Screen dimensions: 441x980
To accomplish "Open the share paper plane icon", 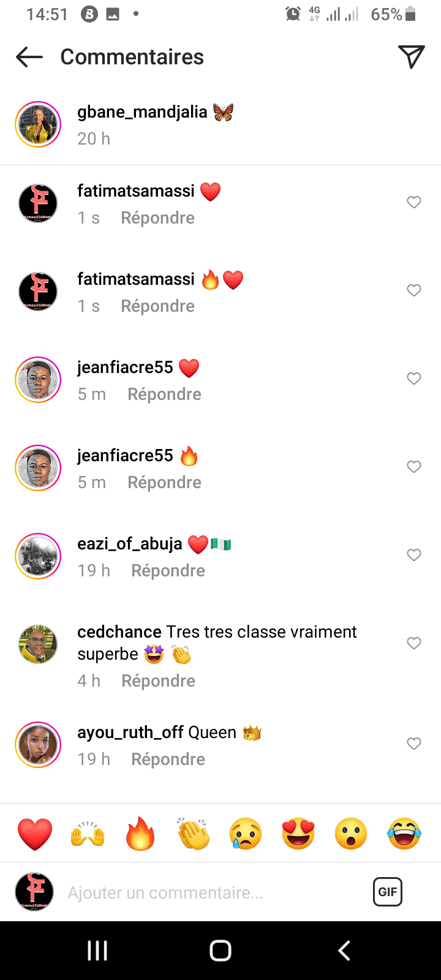I will [x=412, y=57].
